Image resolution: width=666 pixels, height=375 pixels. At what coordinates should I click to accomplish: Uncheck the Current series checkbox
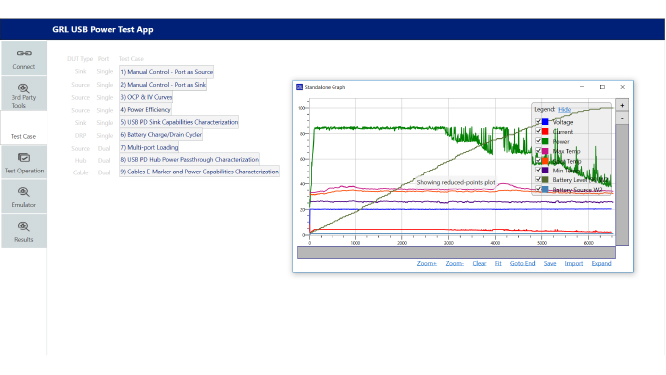click(538, 131)
